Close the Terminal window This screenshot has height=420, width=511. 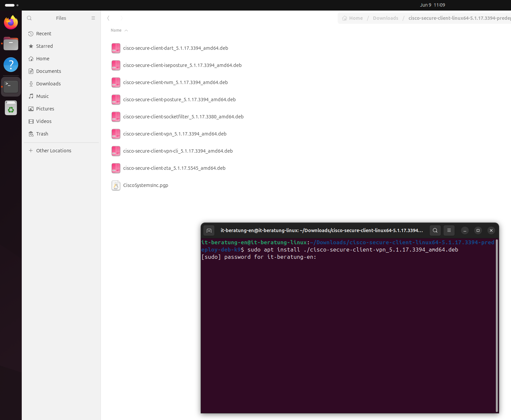click(x=491, y=230)
